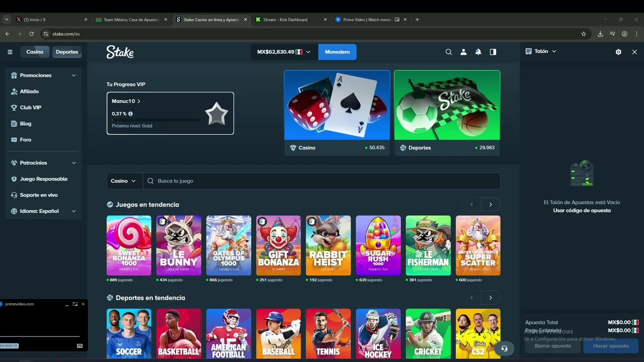Screen dimensions: 644x362
Task: Open the notifications bell icon
Action: click(x=478, y=52)
